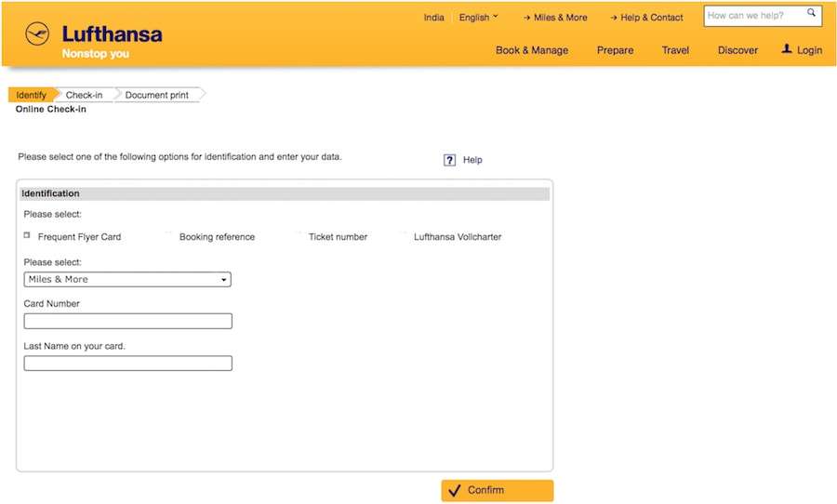Click the search magnifier icon
837x504 pixels.
click(811, 12)
